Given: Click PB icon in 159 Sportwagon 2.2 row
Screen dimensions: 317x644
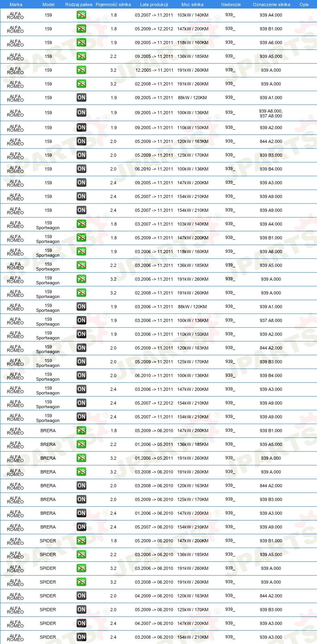Looking at the screenshot, I should 81,265.
